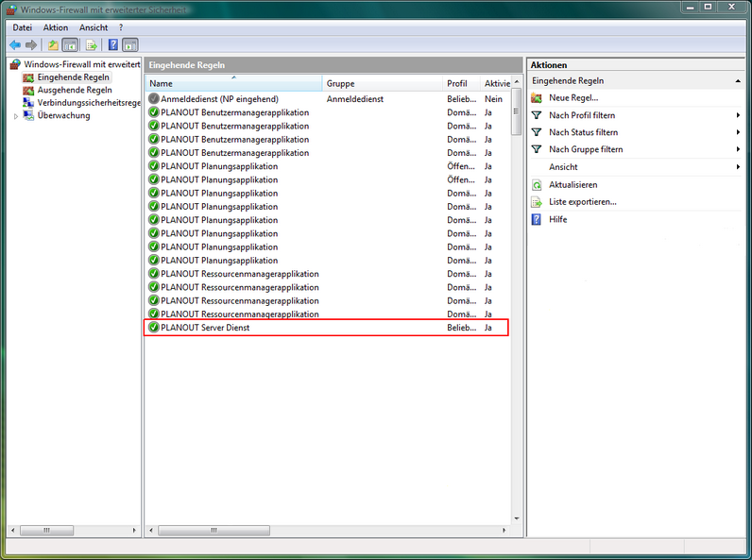
Task: Select the Überwachung tree icon
Action: [x=28, y=115]
